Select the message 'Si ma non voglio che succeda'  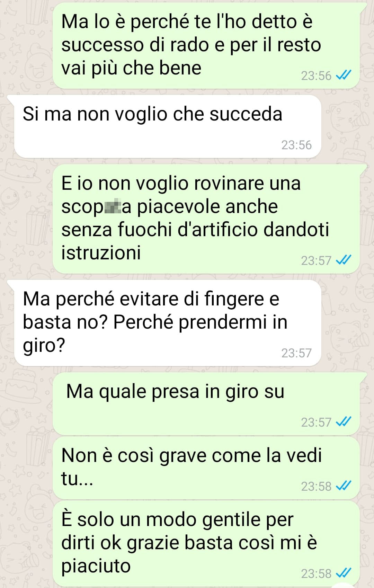[x=167, y=126]
